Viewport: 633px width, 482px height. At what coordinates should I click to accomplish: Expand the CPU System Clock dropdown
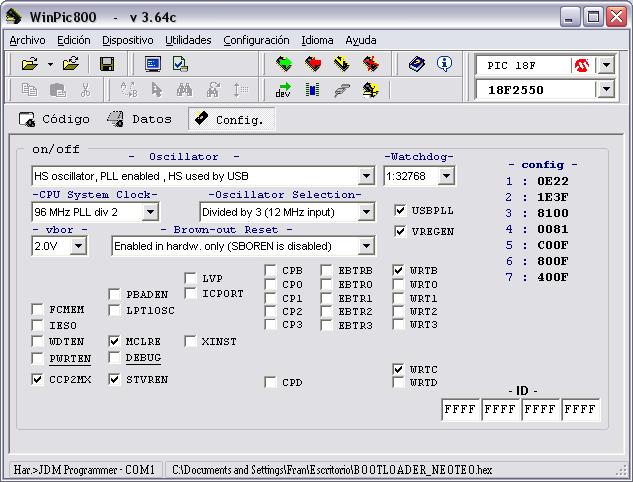(150, 212)
